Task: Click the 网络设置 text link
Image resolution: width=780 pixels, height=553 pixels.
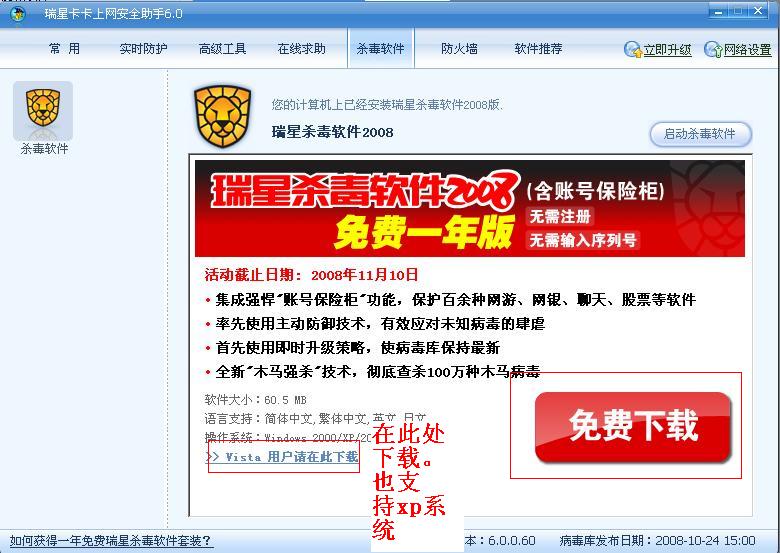Action: pos(748,50)
